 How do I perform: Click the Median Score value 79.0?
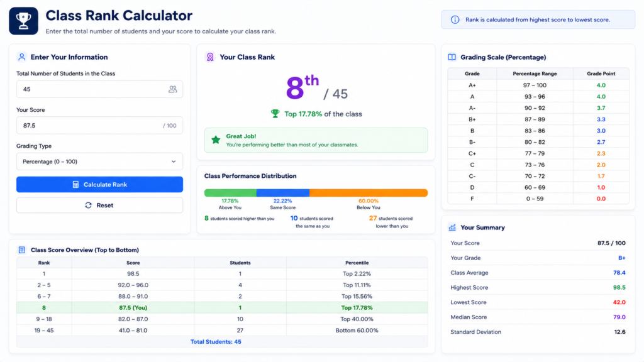619,317
